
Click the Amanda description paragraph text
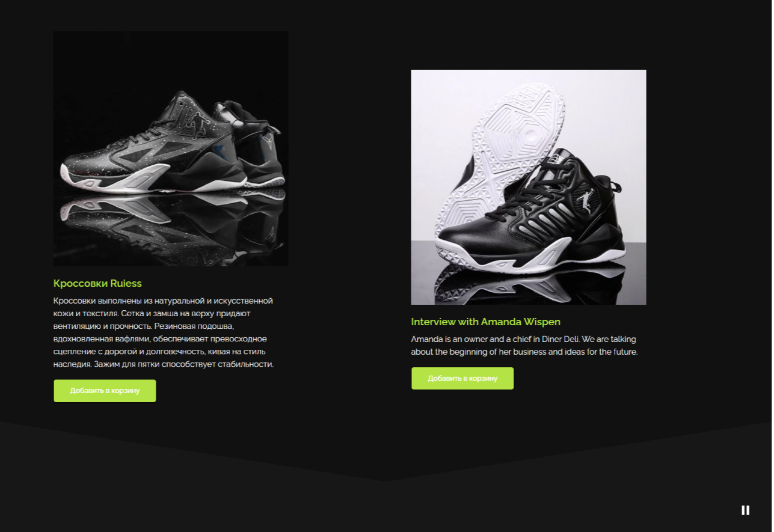click(524, 346)
